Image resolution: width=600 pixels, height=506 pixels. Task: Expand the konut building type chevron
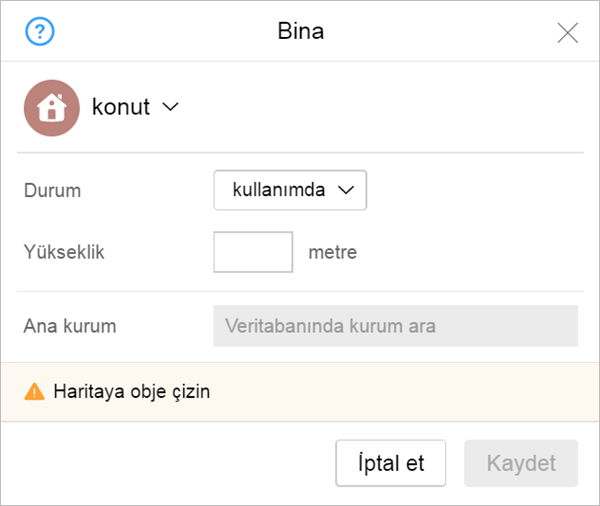click(170, 107)
